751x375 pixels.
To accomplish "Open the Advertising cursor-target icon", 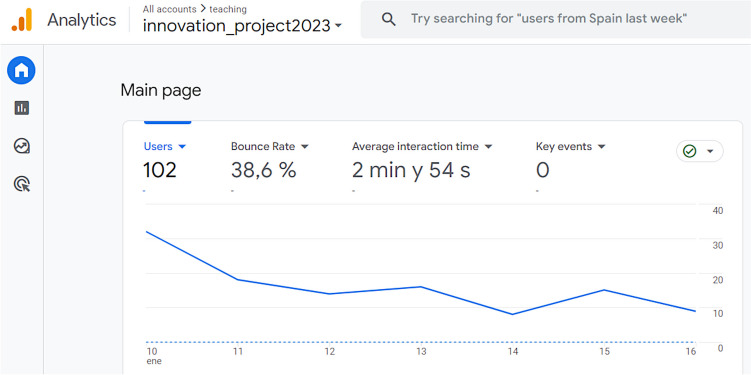I will coord(22,184).
